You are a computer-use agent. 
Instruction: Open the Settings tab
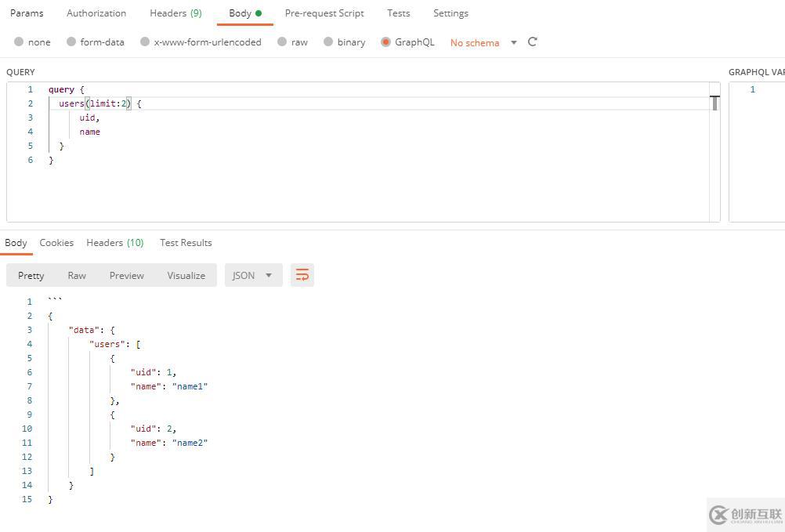tap(450, 13)
